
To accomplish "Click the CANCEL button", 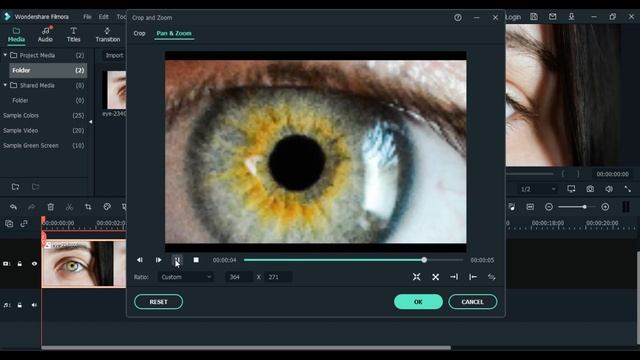I will tap(472, 302).
